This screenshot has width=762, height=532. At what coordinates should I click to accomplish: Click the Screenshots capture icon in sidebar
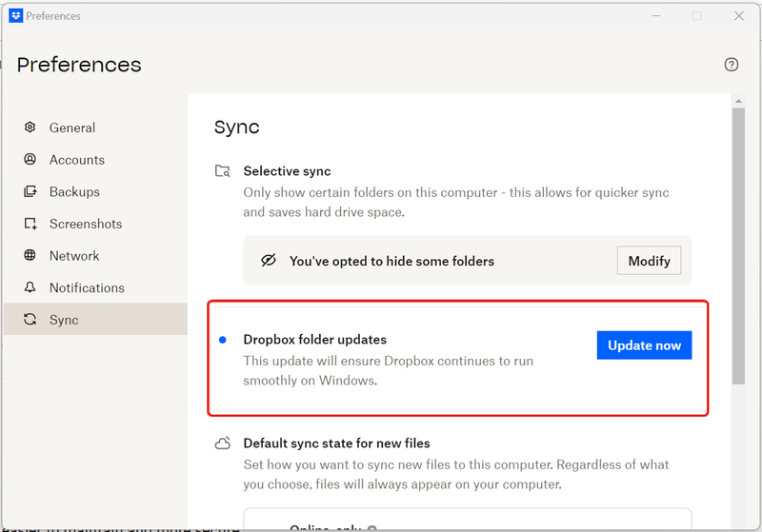coord(30,224)
